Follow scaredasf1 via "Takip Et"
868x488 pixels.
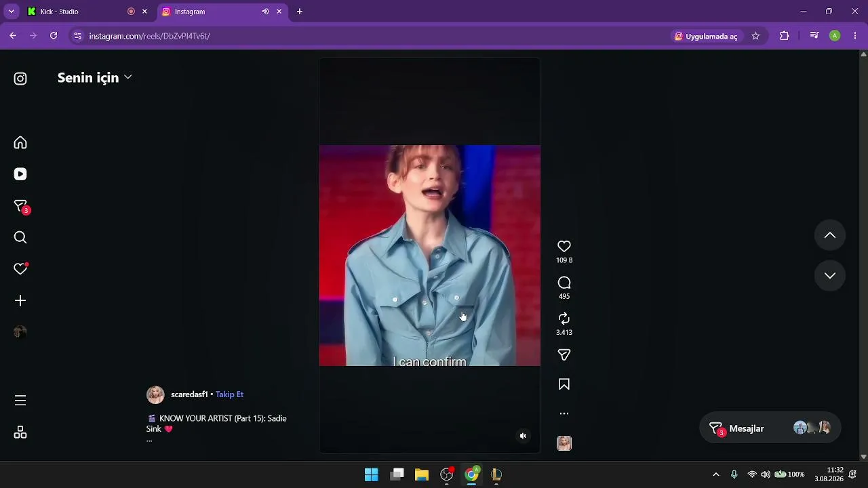coord(229,394)
